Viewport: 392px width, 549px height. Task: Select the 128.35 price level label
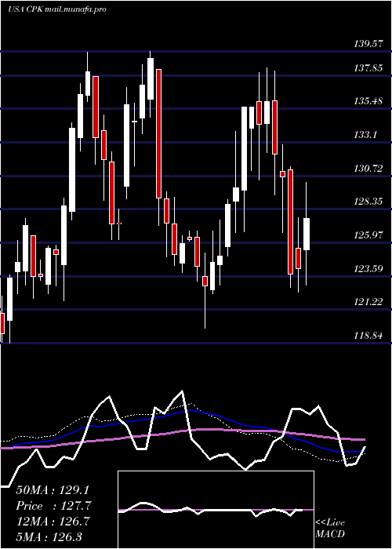coord(368,202)
